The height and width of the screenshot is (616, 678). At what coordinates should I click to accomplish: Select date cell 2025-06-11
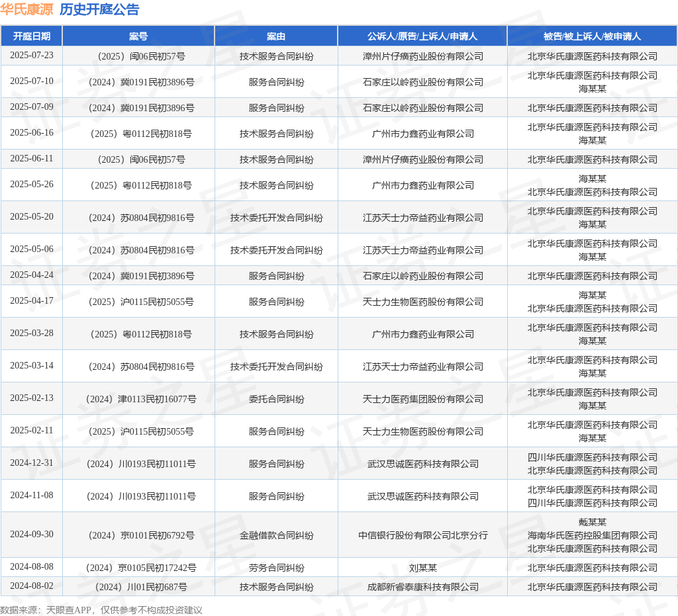[x=32, y=159]
